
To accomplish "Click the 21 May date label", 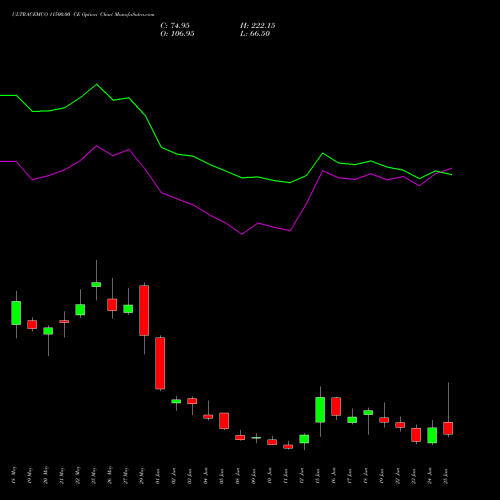I will point(62,475).
